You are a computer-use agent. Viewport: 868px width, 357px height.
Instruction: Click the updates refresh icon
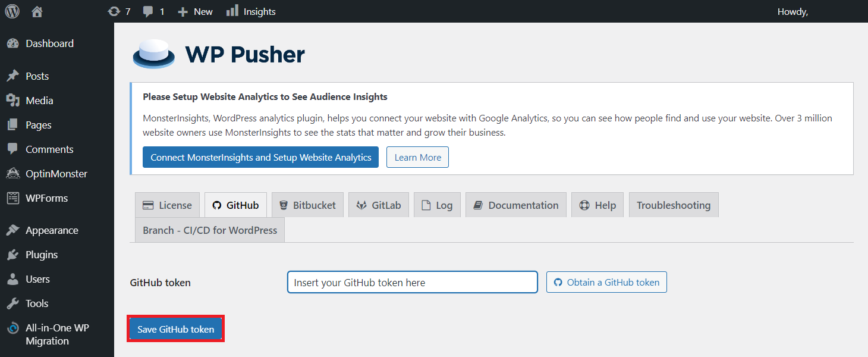[114, 11]
